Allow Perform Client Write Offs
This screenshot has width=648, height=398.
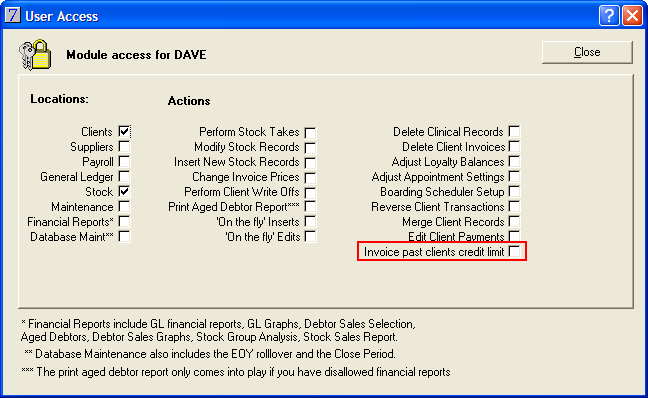[310, 193]
